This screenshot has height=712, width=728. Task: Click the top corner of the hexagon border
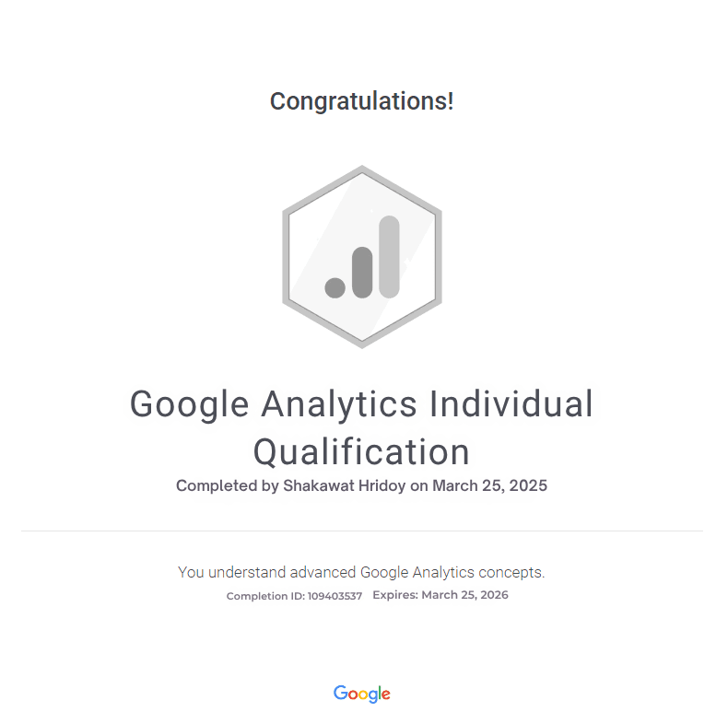click(x=361, y=169)
